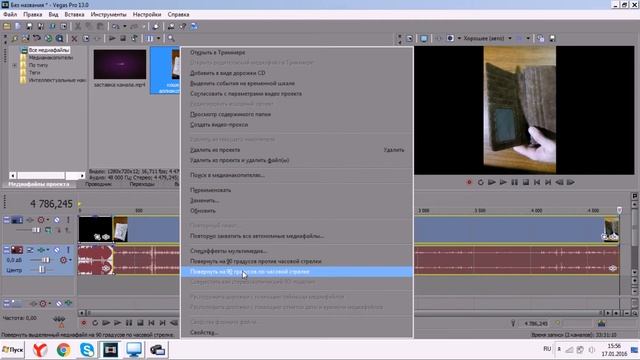This screenshot has height=360, width=640.
Task: Open 'Свойства...' at context menu bottom
Action: tap(297, 332)
